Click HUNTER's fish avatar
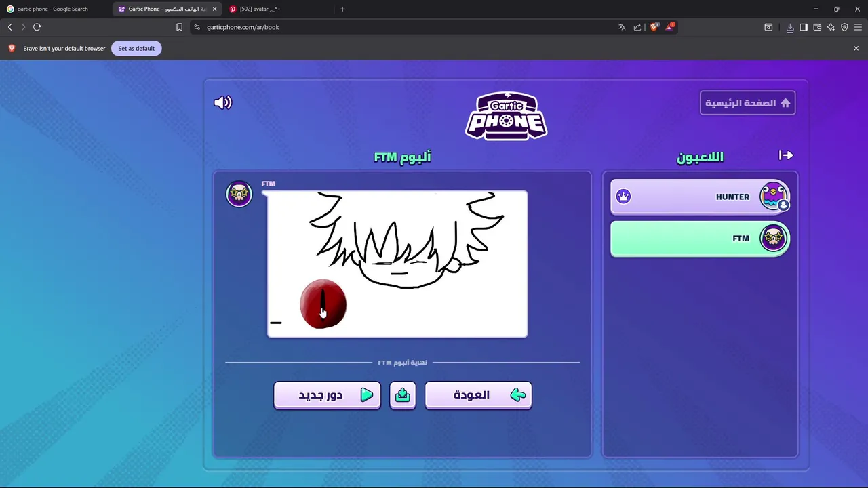Screen dimensions: 868x488 click(774, 197)
